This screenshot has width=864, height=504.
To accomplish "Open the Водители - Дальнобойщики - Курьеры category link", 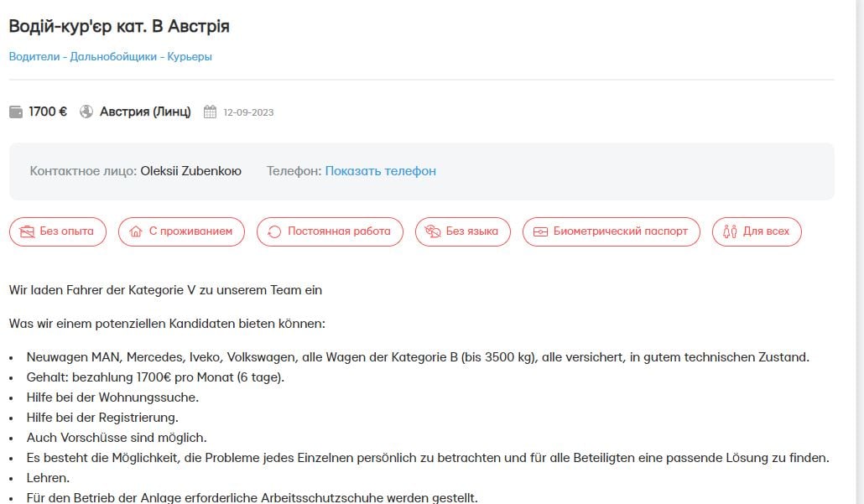I will [111, 57].
